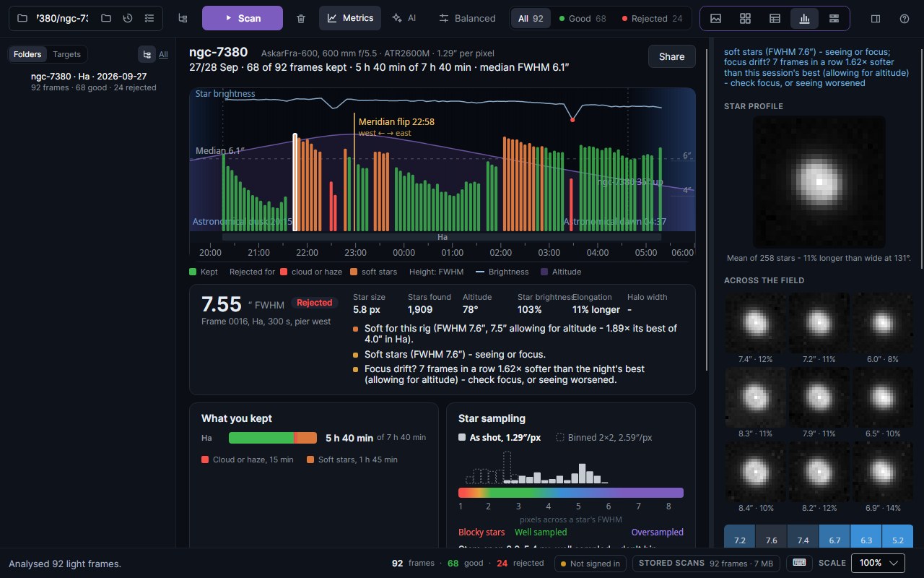Open the Balanced preset selector
The width and height of the screenshot is (924, 578).
467,18
